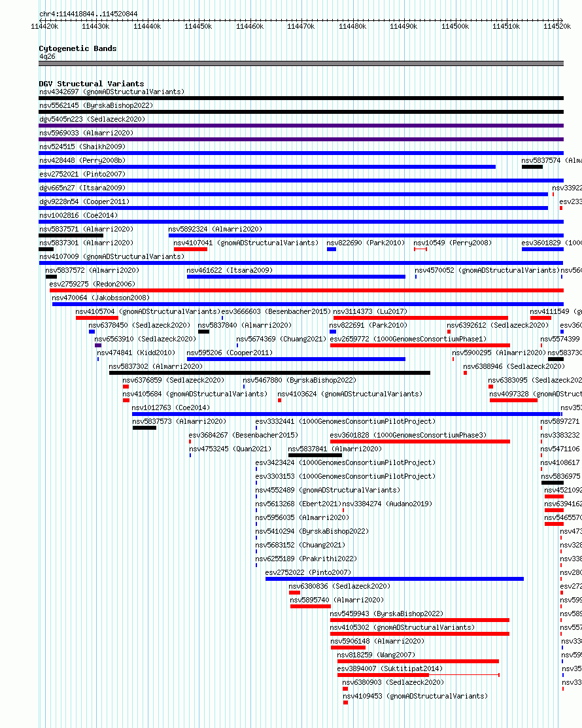Screen dimensions: 582x728
Task: Click the nsv4342697 gnomADStructuralVariants label
Action: point(112,92)
